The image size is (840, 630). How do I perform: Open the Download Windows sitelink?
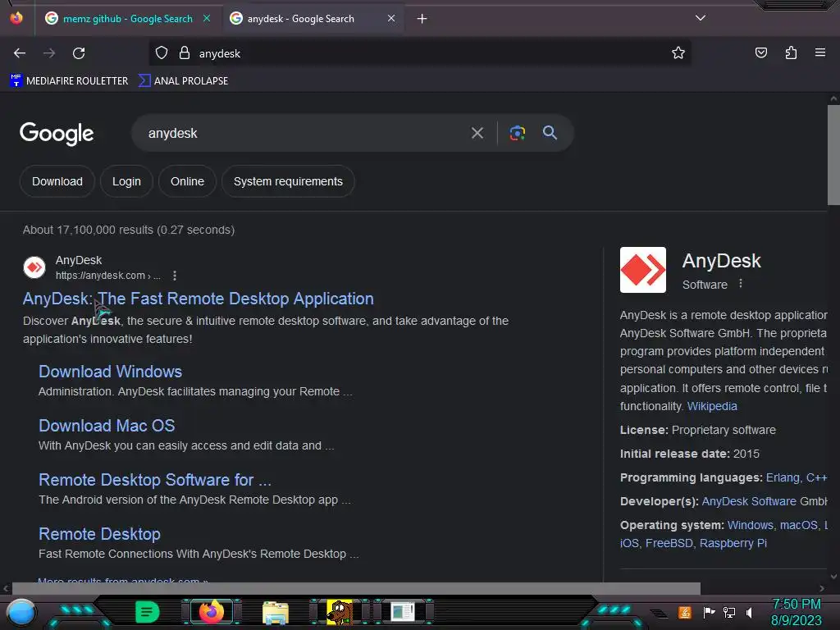(111, 372)
